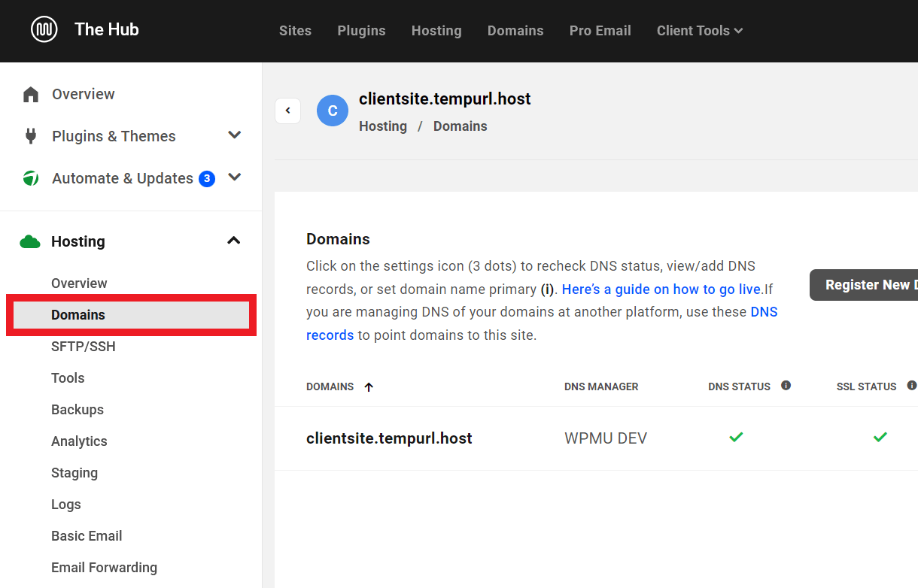Click the WPMU DEV logo icon
Viewport: 918px width, 588px height.
(44, 30)
